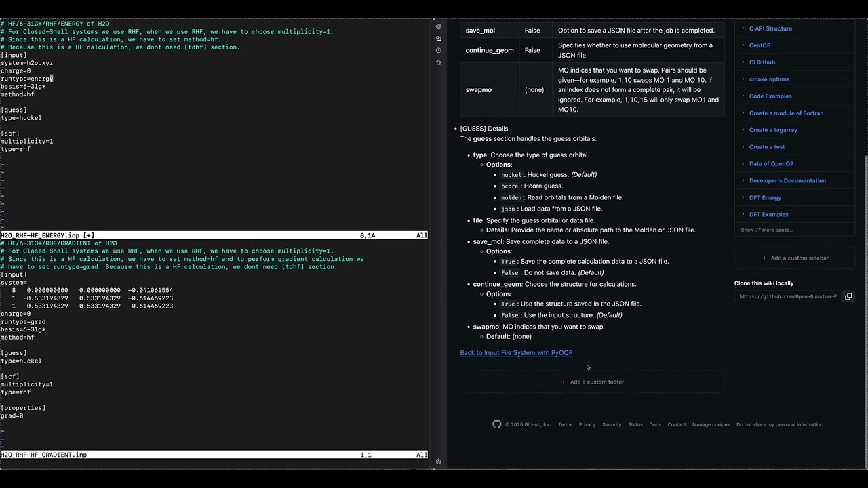Click 'continue_geom' in the wiki options table
Viewport: 868px width, 488px height.
490,50
